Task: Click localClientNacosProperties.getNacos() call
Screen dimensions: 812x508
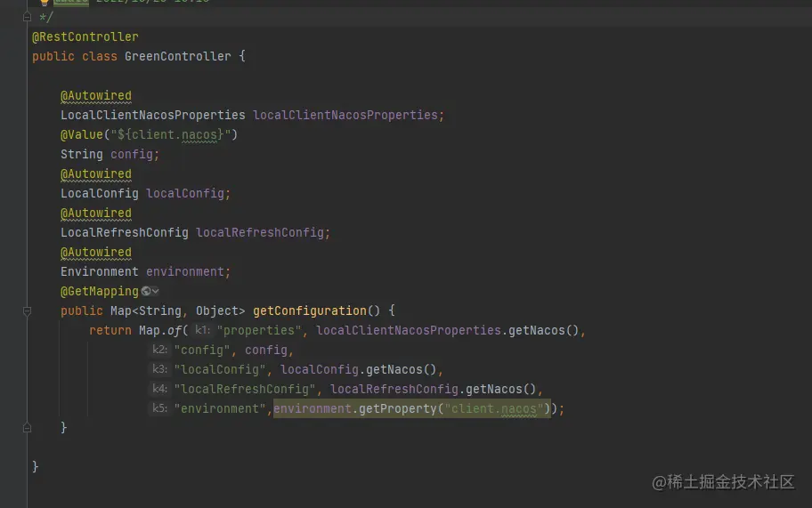Action: 448,331
